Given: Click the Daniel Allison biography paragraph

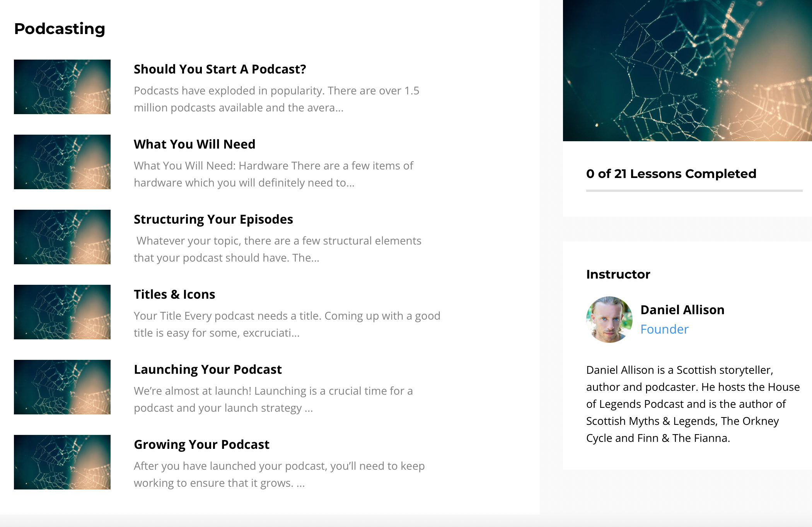Looking at the screenshot, I should click(693, 404).
